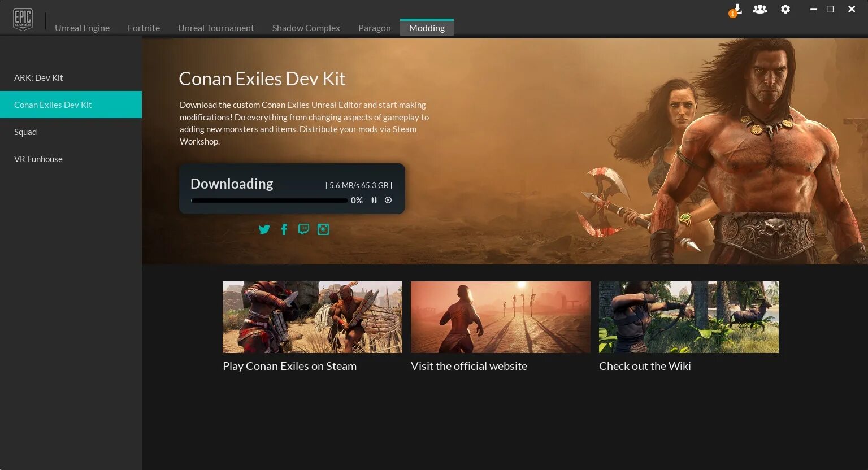Click the Wiki thumbnail image
The height and width of the screenshot is (470, 868).
(689, 317)
